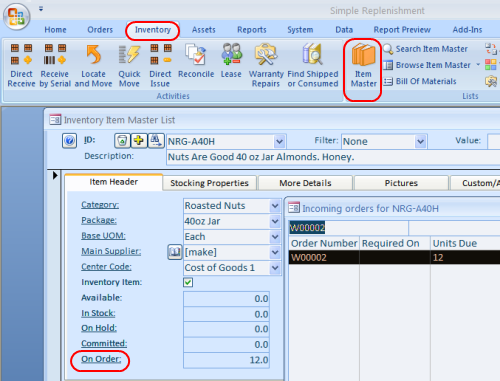Viewport: 500px width, 381px height.
Task: Switch to the Assets ribbon tab
Action: (x=203, y=30)
